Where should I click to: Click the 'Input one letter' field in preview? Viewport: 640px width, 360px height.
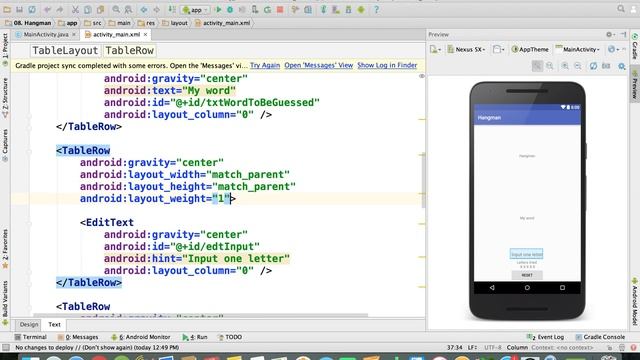(527, 254)
